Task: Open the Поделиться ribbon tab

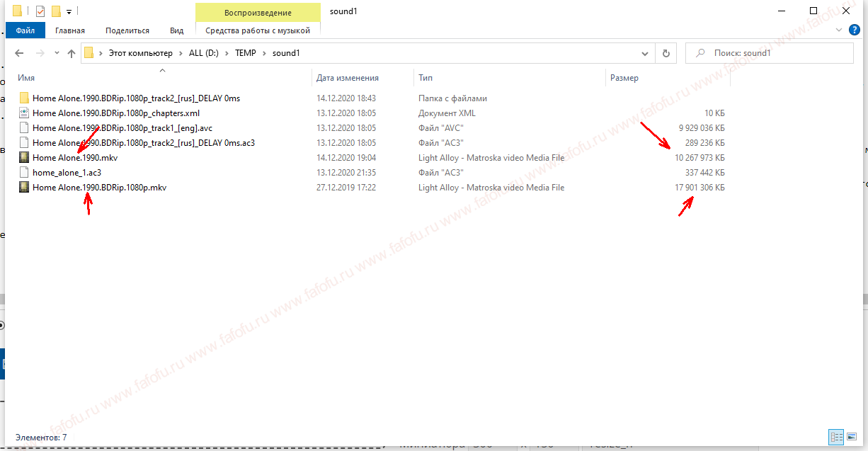Action: [127, 30]
